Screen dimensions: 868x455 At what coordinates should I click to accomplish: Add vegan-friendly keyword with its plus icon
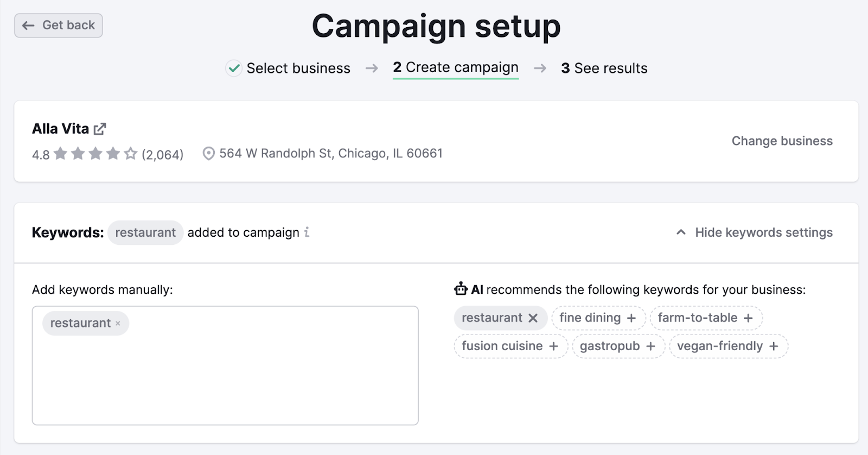(x=773, y=346)
